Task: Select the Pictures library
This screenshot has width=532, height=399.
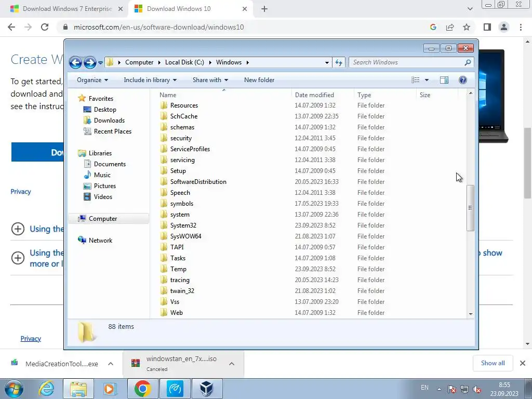Action: (x=104, y=186)
